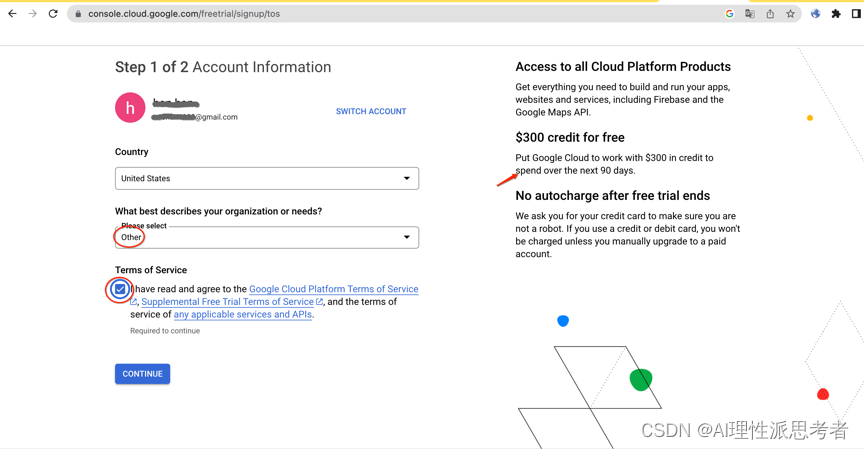Click the browser forward arrow
This screenshot has width=864, height=449.
(x=32, y=14)
